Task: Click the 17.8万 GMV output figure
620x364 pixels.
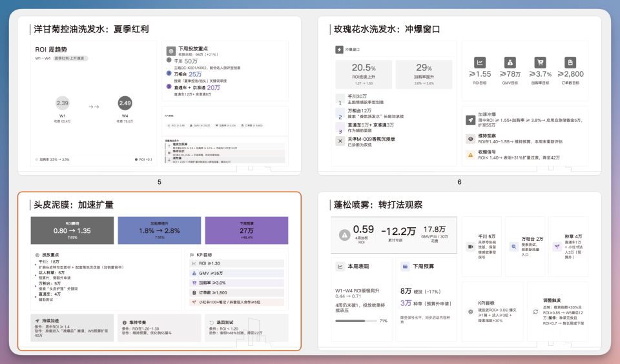Action: tap(435, 229)
